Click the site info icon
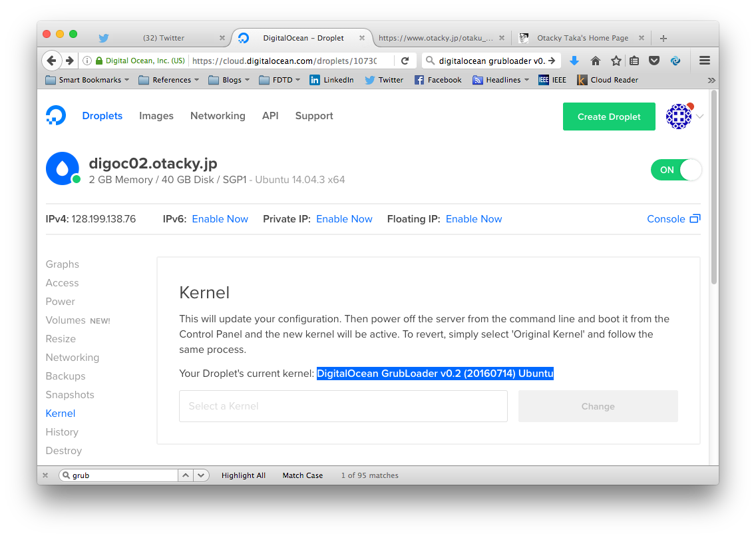 click(87, 61)
